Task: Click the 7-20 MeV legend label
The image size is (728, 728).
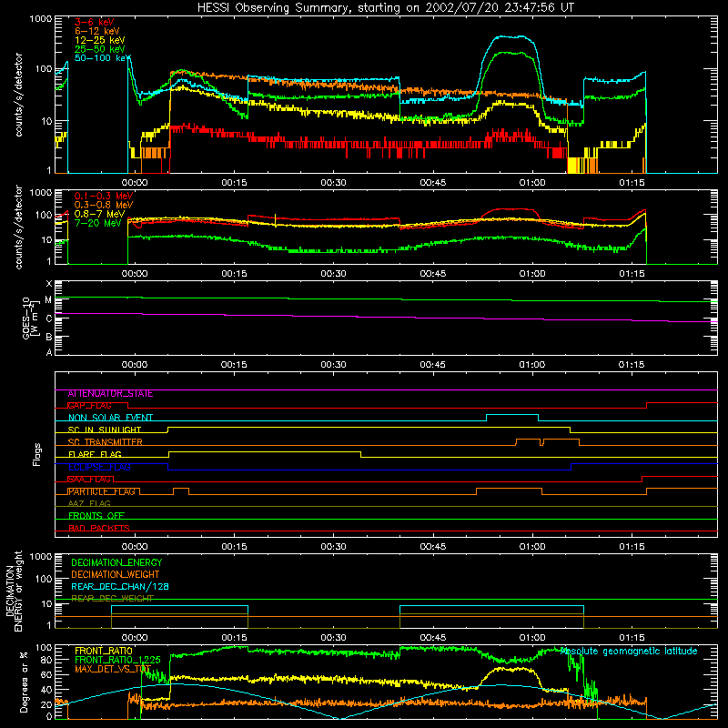Action: 97,223
